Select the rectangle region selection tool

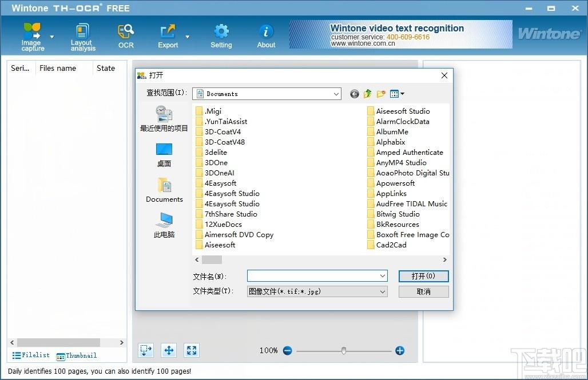coord(146,350)
